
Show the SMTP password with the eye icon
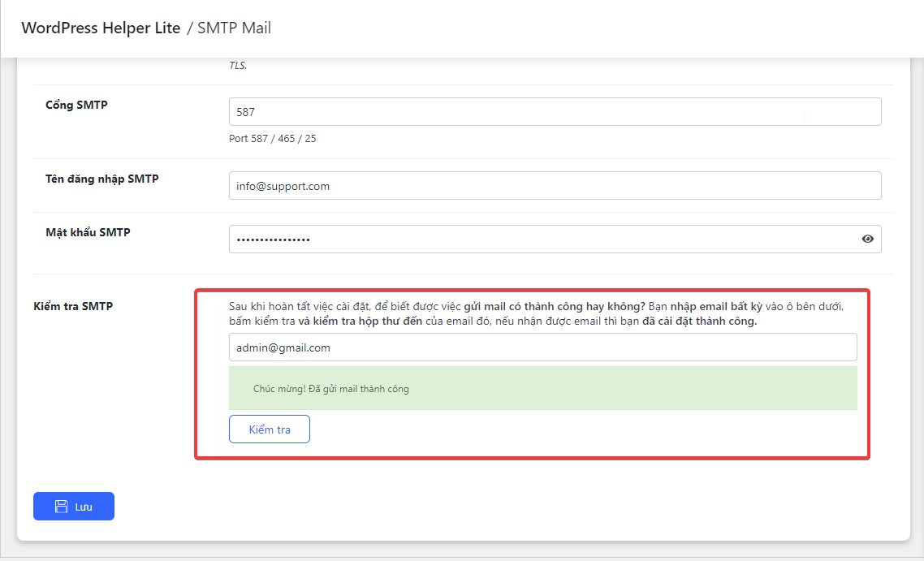pos(867,239)
